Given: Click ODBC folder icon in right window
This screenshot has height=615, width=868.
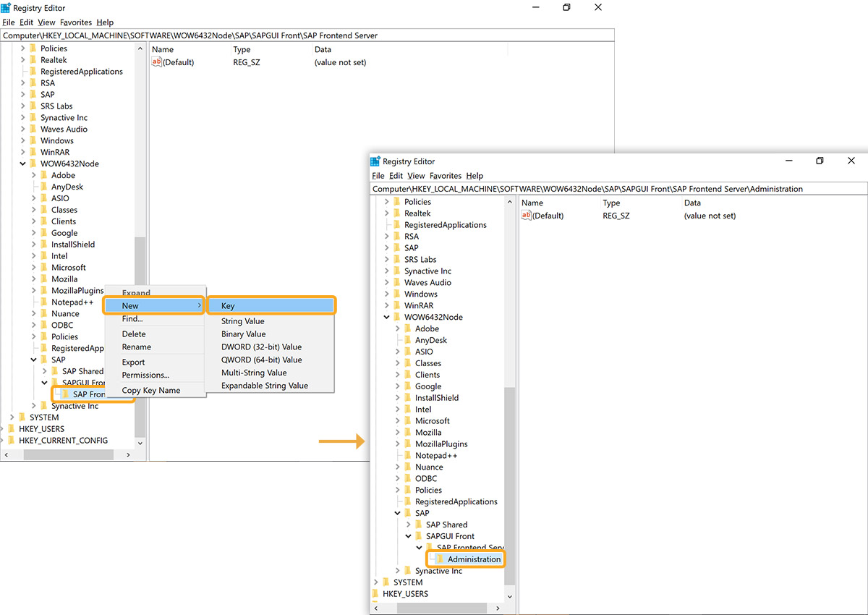Looking at the screenshot, I should click(x=407, y=479).
